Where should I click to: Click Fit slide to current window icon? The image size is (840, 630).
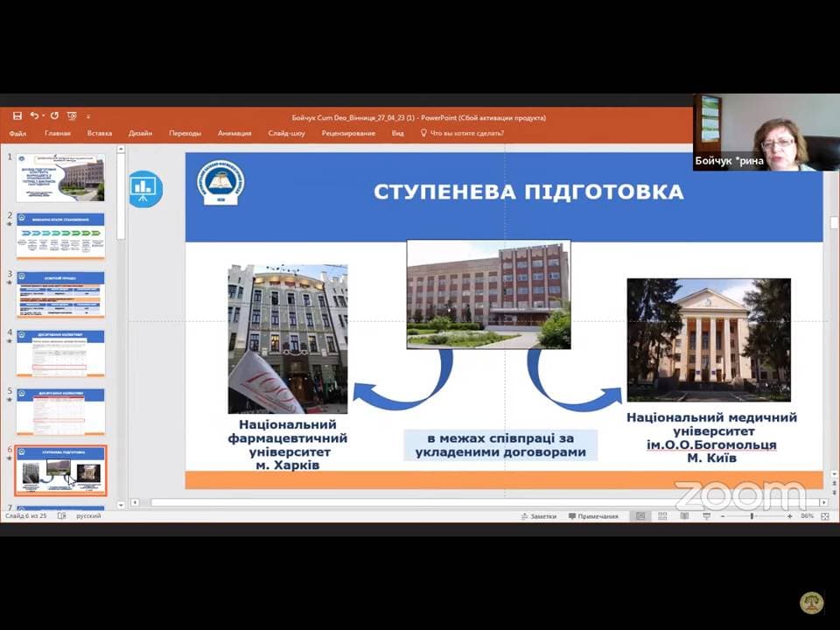tap(825, 516)
